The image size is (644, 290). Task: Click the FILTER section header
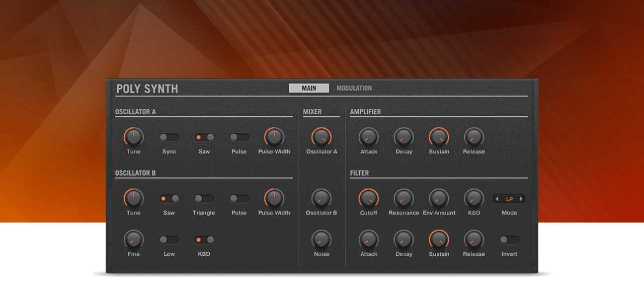[360, 173]
